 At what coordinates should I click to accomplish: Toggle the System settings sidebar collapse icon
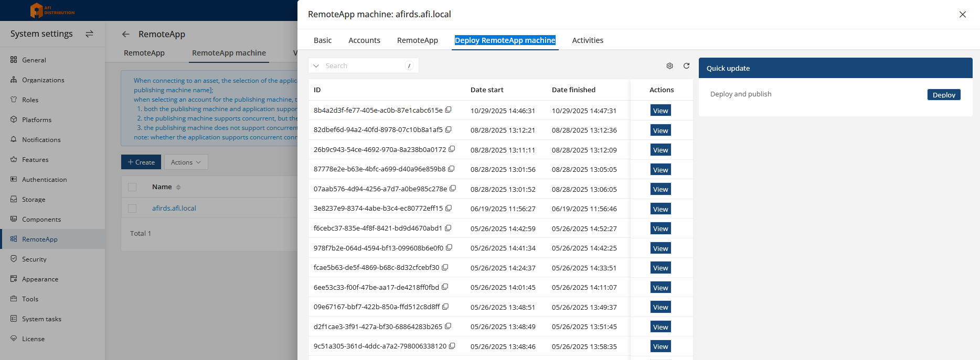89,34
